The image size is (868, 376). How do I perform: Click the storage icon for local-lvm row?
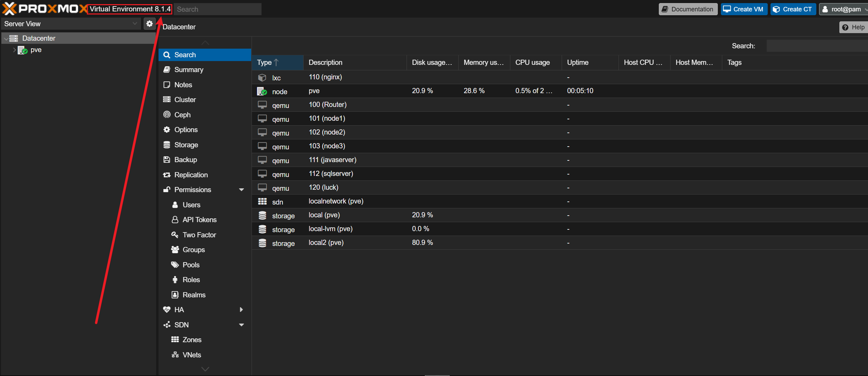click(x=262, y=229)
